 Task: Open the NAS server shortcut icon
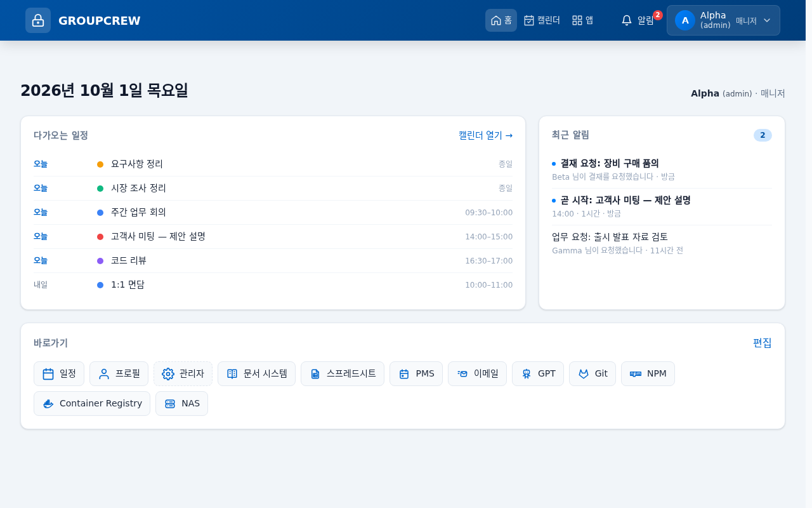[170, 404]
